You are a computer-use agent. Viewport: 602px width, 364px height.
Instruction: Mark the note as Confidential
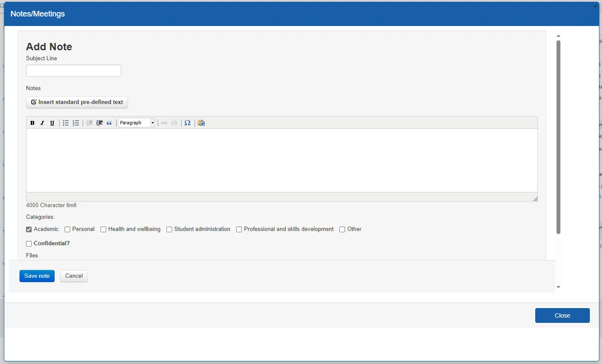pyautogui.click(x=29, y=244)
